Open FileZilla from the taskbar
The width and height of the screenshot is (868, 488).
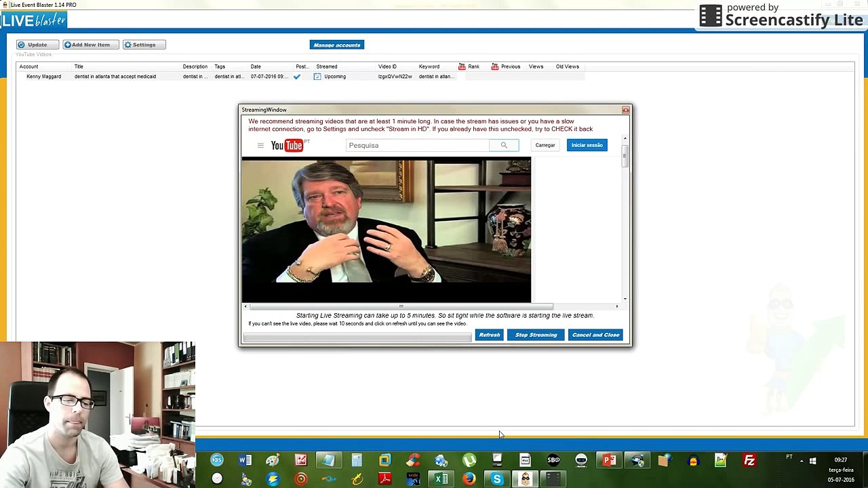pos(749,461)
